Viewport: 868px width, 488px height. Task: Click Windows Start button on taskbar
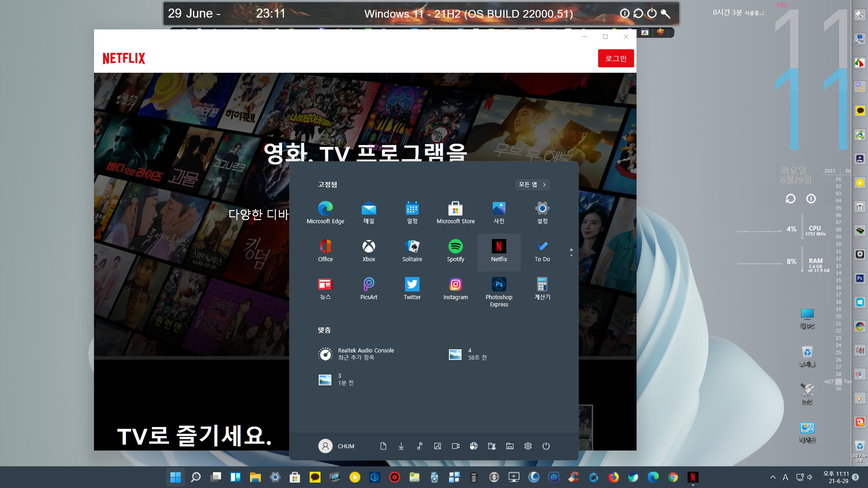pyautogui.click(x=176, y=477)
